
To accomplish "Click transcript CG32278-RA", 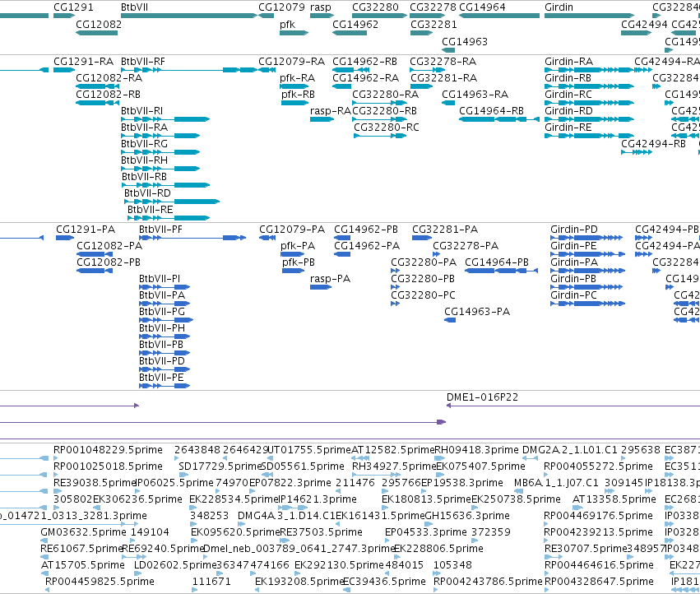I will [427, 70].
